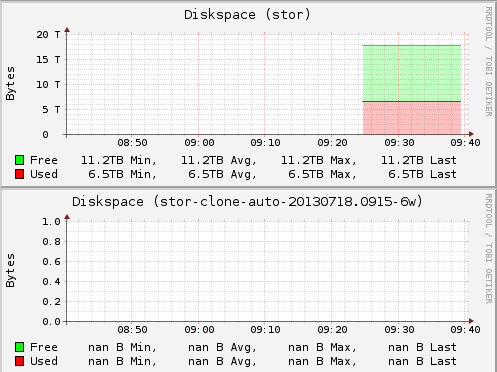
Task: Click the 1.0 axis label on stor-clone graph
Action: (51, 222)
